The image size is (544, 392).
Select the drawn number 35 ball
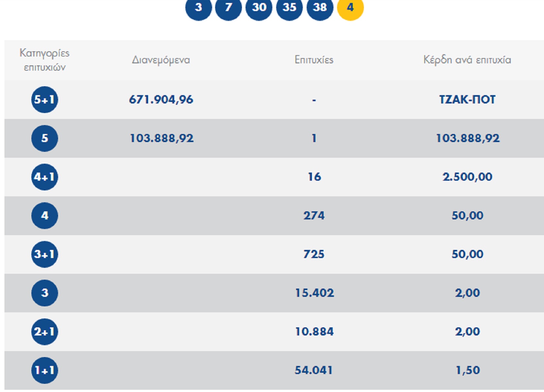click(289, 8)
